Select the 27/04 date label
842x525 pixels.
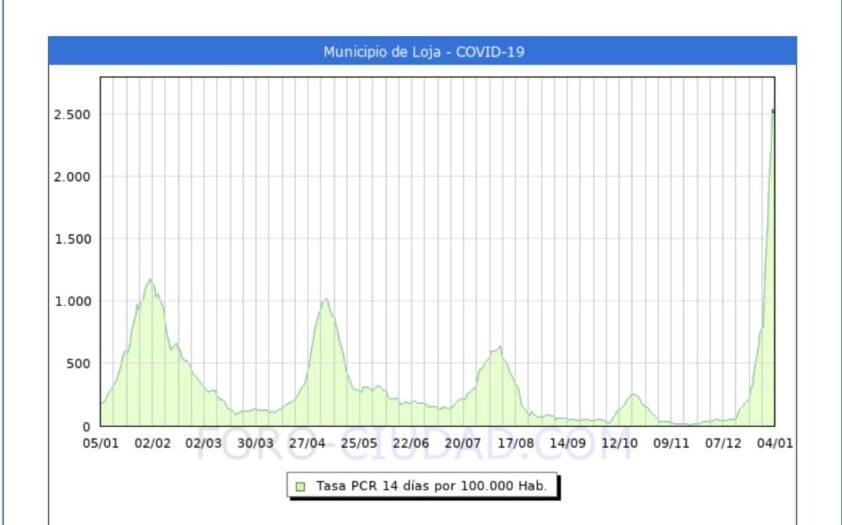tap(308, 442)
